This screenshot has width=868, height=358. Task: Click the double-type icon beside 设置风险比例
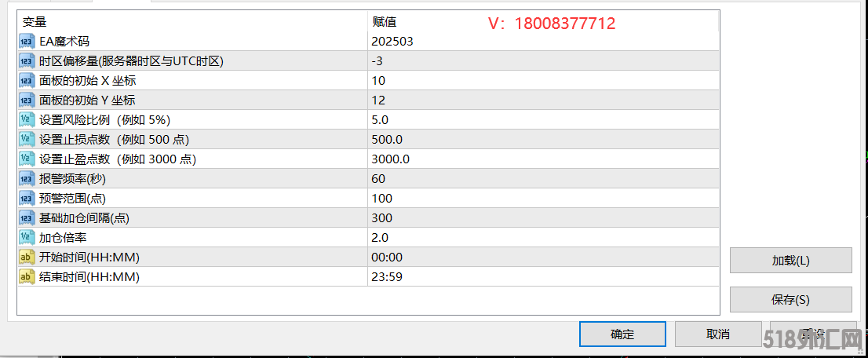tap(27, 119)
